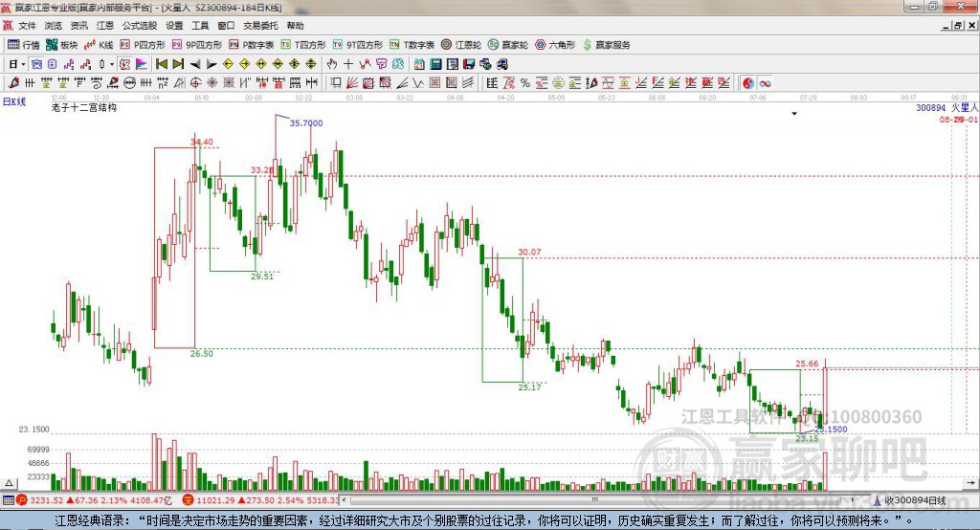Image resolution: width=980 pixels, height=530 pixels.
Task: Open the 交易委托 menu
Action: click(x=260, y=26)
